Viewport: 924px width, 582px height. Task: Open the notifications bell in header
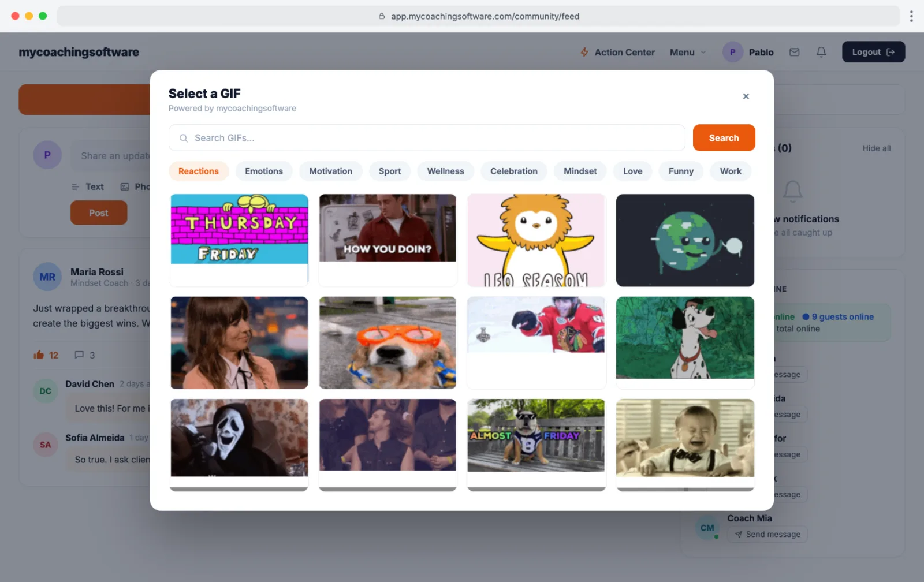[x=821, y=52]
